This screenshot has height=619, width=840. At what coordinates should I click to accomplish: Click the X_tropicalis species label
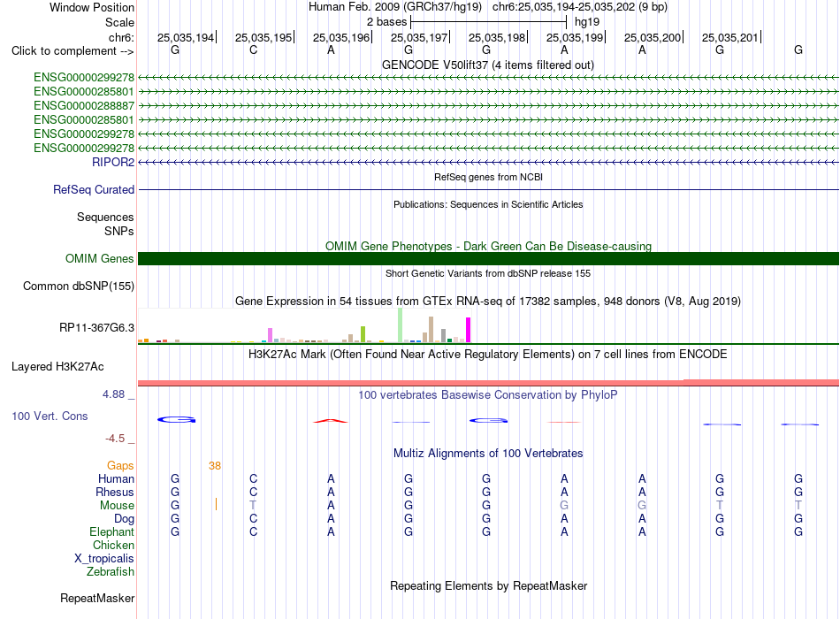tap(104, 559)
